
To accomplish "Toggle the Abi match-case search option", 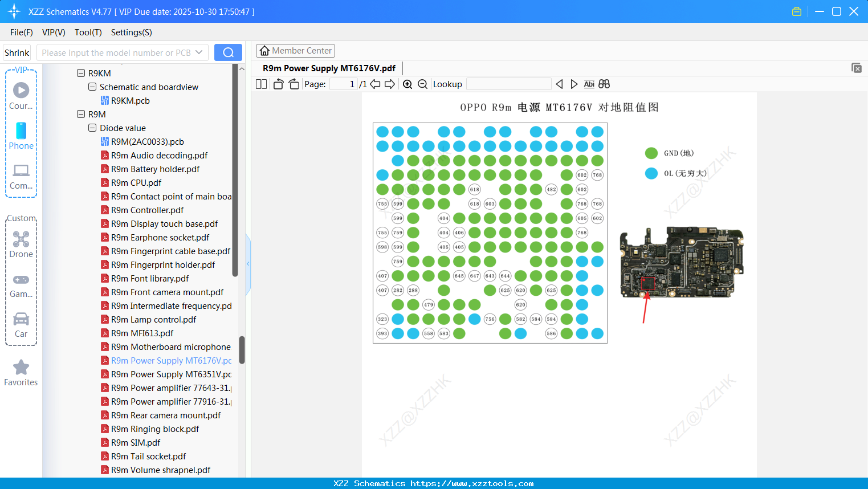I will point(589,84).
